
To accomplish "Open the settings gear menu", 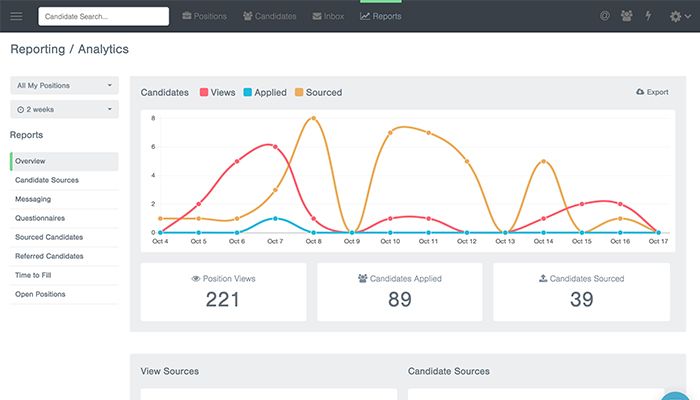I will point(680,17).
